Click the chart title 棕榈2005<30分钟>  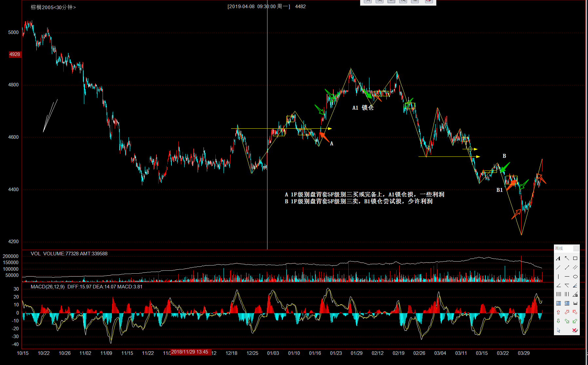pyautogui.click(x=53, y=7)
